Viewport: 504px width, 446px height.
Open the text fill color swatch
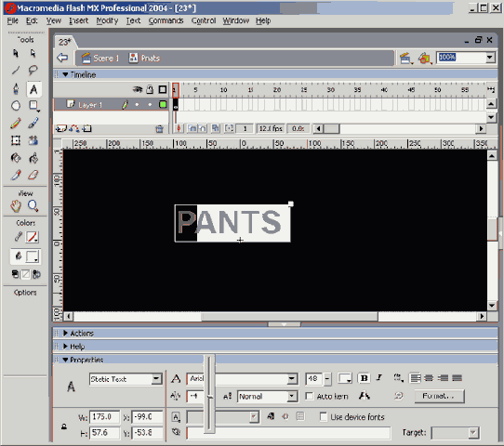click(345, 378)
